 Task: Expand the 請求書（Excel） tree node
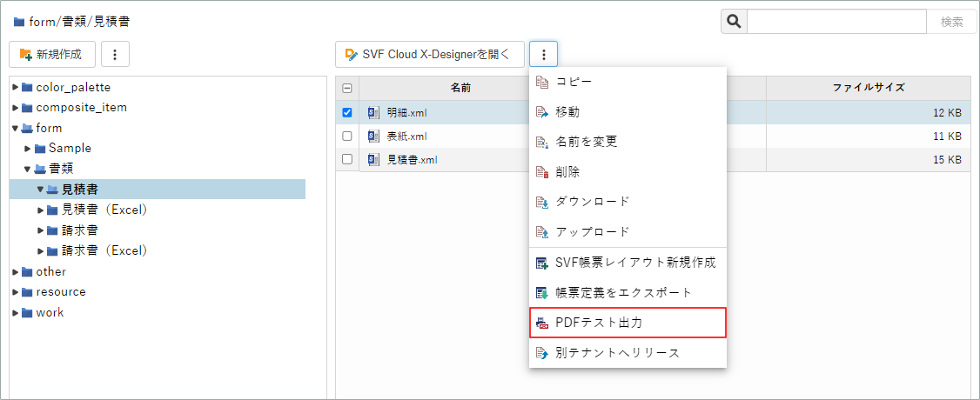pos(41,250)
